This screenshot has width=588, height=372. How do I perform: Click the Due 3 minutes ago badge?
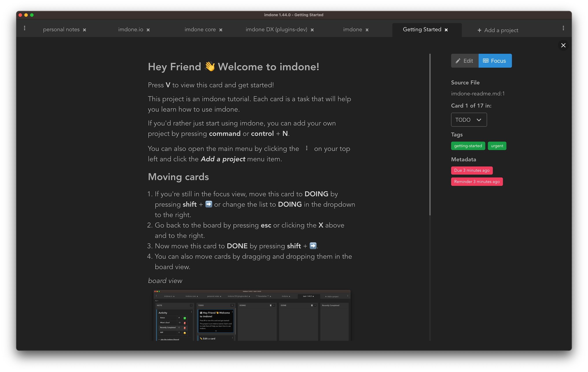[x=472, y=170]
